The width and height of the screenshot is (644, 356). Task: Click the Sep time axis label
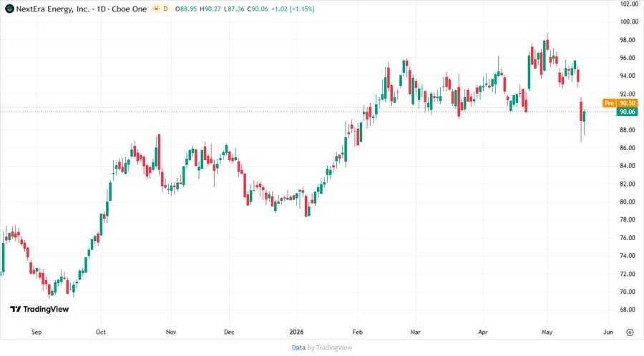36,332
